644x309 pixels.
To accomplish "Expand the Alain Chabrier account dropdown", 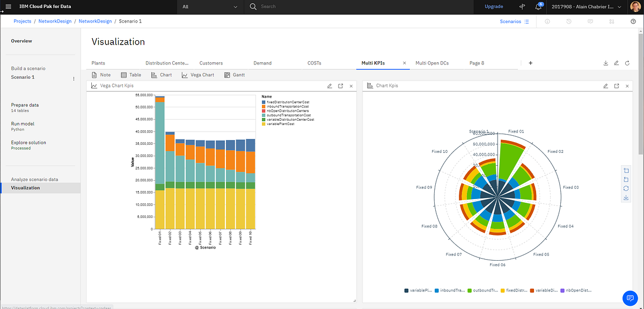I will point(587,6).
